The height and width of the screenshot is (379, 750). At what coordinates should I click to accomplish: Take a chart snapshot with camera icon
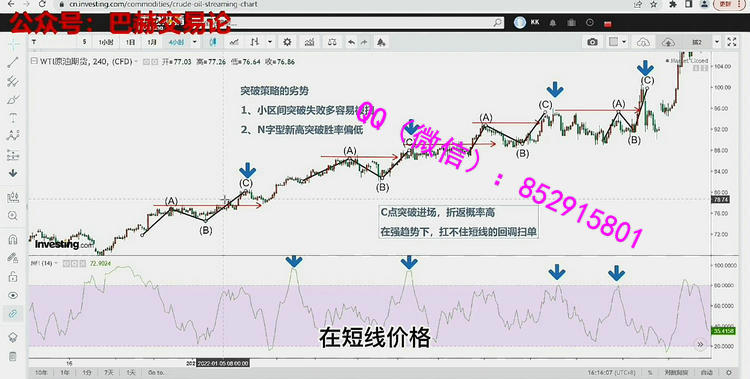(592, 42)
